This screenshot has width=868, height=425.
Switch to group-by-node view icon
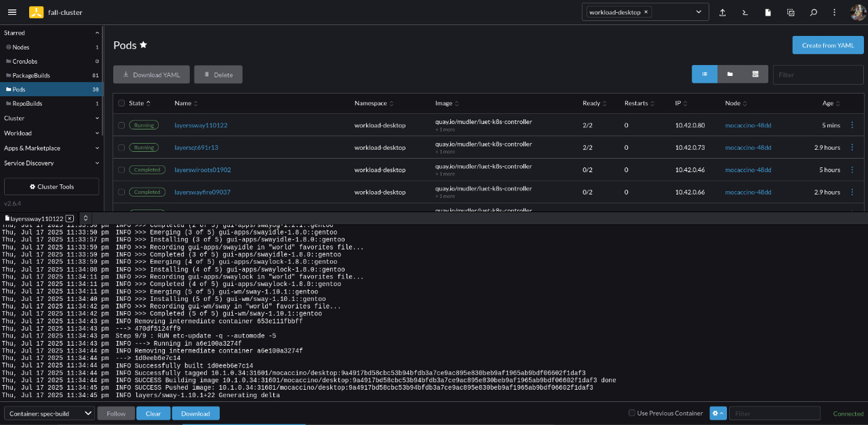755,75
